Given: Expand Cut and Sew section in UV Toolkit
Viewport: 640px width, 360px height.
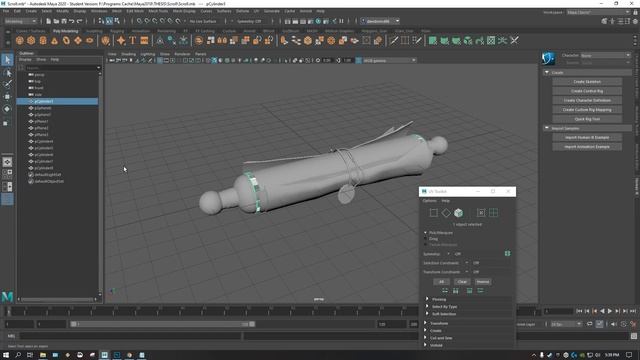Looking at the screenshot, I should point(467,338).
